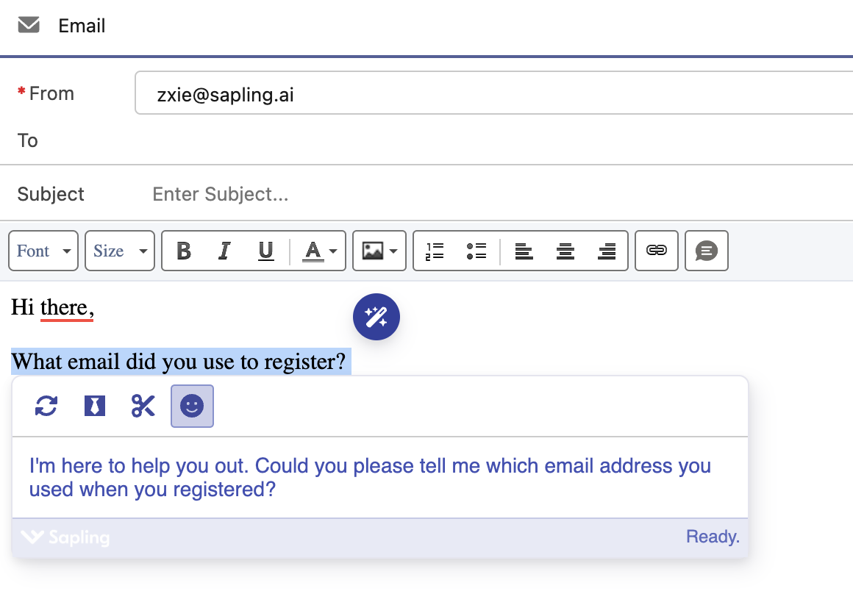The height and width of the screenshot is (616, 853).
Task: Insert a bulleted list
Action: [x=477, y=251]
